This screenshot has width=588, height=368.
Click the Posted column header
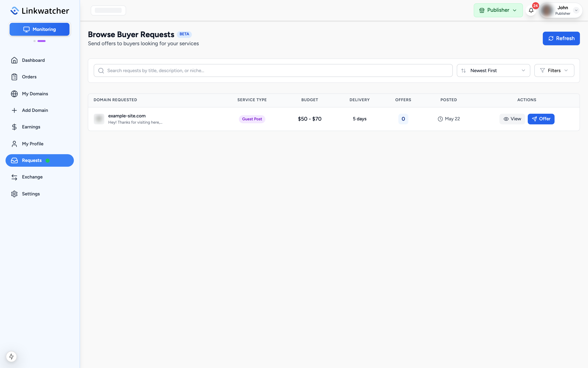tap(449, 100)
